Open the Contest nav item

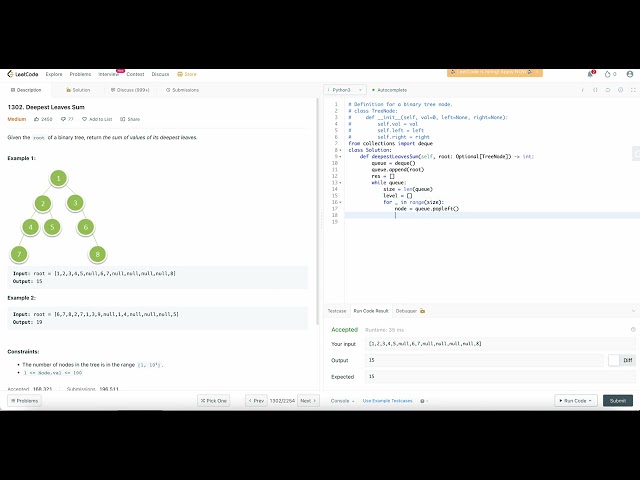point(135,74)
